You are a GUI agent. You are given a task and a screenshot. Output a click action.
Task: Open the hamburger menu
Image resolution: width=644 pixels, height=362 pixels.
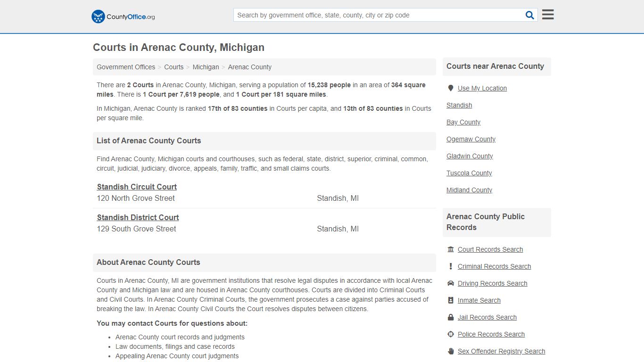[548, 15]
